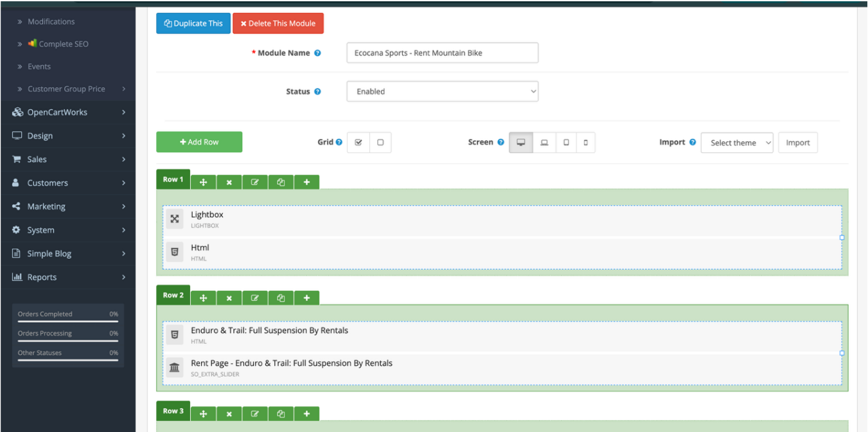
Task: Open the Status dropdown set to Enabled
Action: [x=442, y=91]
